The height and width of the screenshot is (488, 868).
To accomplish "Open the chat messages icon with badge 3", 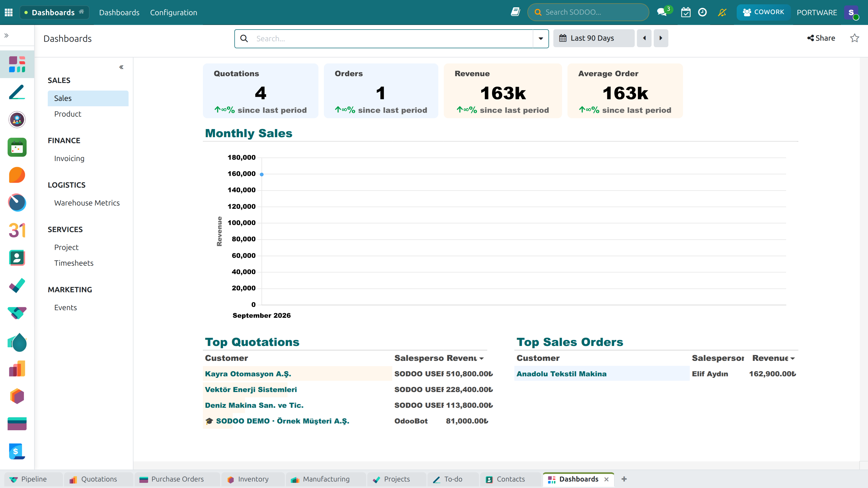I will pyautogui.click(x=662, y=12).
